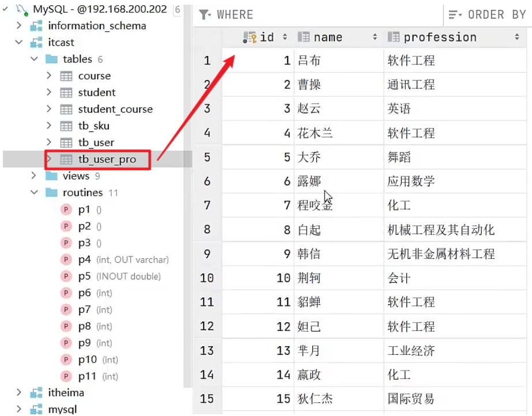
Task: Expand the mysql schema at bottom
Action: [x=19, y=409]
